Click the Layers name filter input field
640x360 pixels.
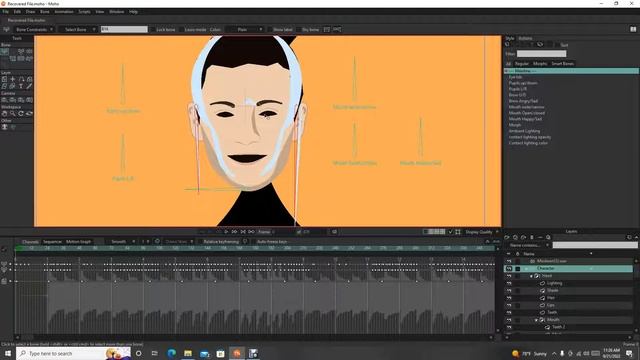[x=595, y=245]
